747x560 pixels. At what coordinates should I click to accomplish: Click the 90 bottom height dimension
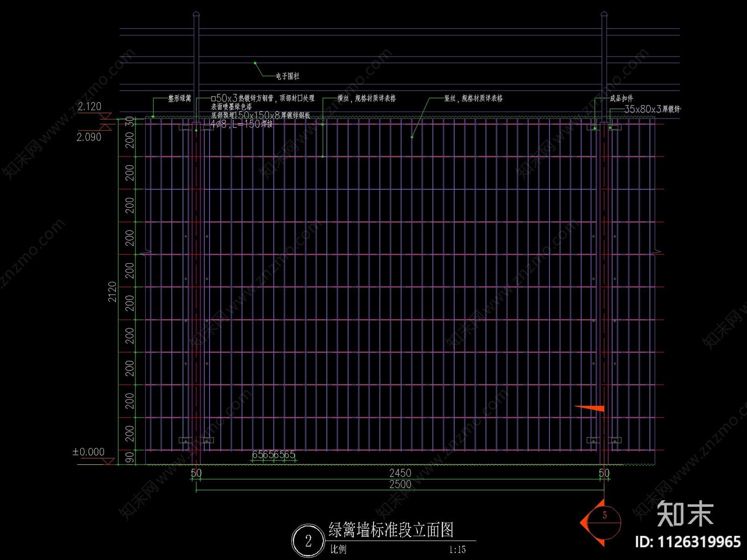coord(130,457)
